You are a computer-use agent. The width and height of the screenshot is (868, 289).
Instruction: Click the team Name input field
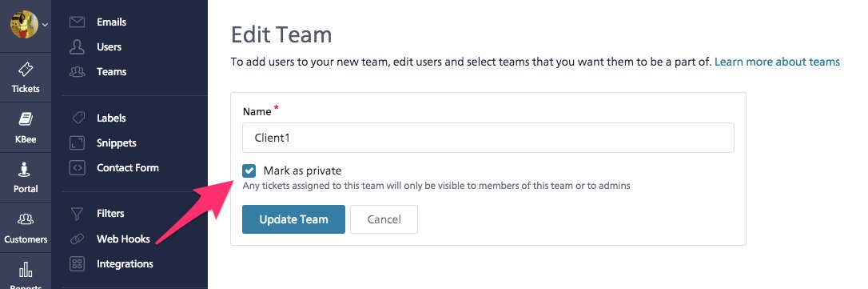coord(488,138)
